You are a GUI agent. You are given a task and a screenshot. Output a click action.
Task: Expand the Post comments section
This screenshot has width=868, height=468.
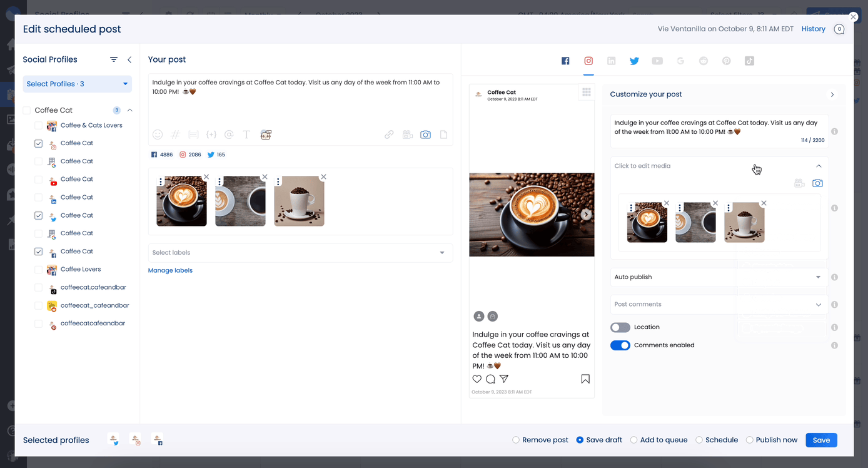coord(719,304)
